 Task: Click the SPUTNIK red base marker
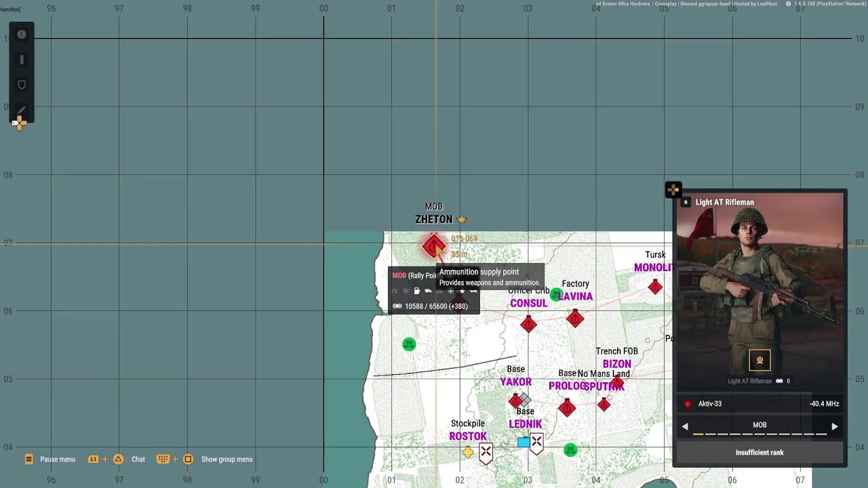(604, 405)
